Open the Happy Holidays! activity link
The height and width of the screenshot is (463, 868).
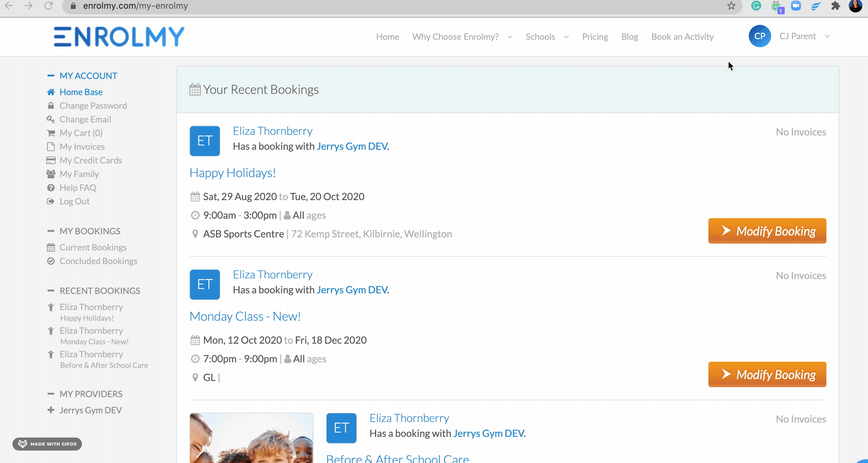coord(233,173)
